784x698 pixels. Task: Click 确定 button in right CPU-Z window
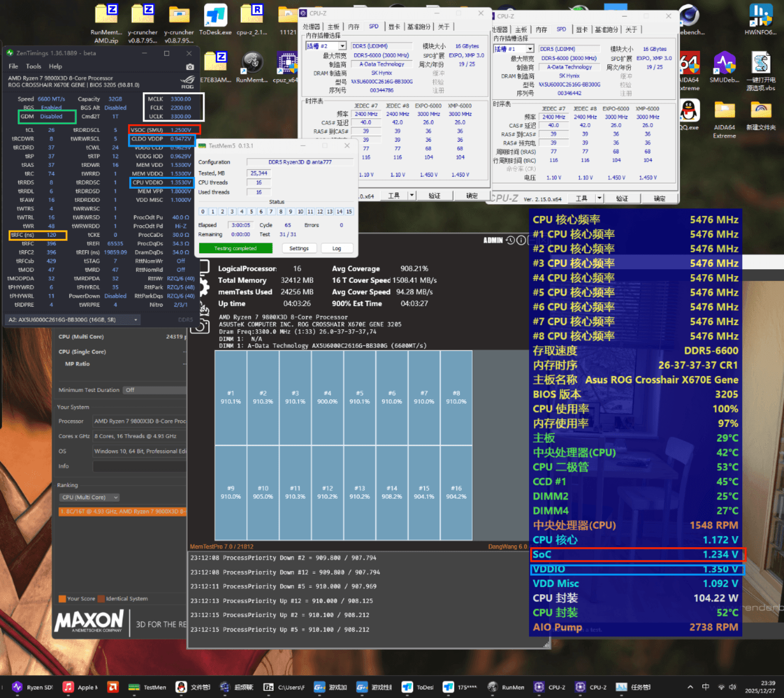(x=659, y=198)
